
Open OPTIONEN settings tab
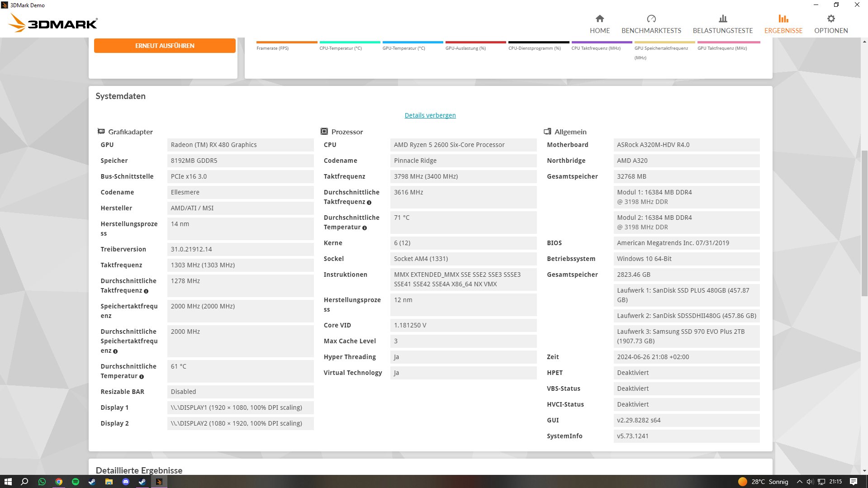[831, 24]
